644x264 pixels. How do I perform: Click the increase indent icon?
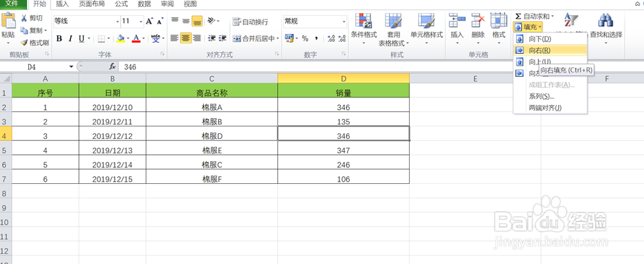[222, 38]
